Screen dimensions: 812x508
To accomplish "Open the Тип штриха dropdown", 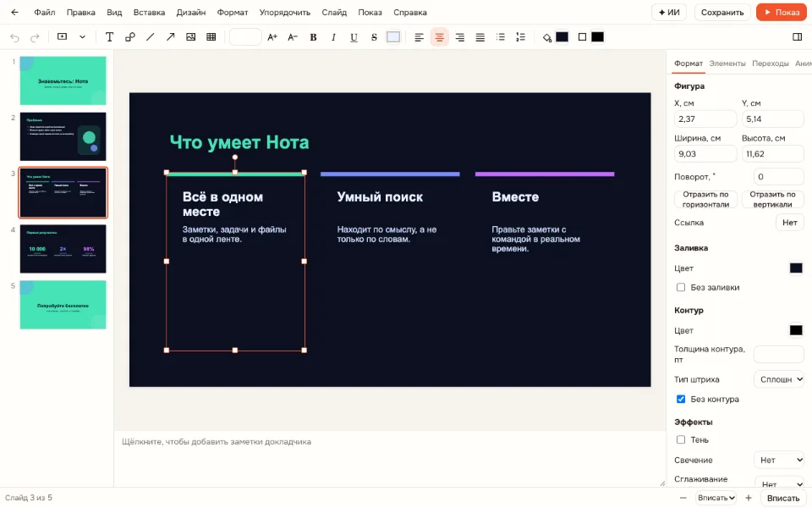I will coord(779,379).
